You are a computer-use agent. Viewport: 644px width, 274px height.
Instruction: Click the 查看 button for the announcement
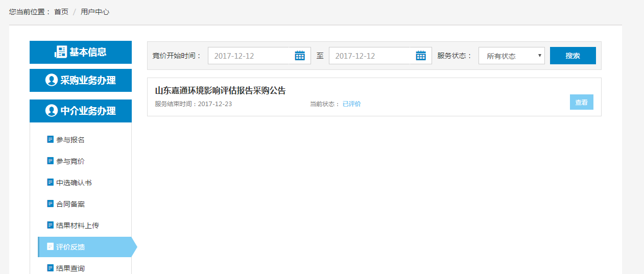click(581, 102)
